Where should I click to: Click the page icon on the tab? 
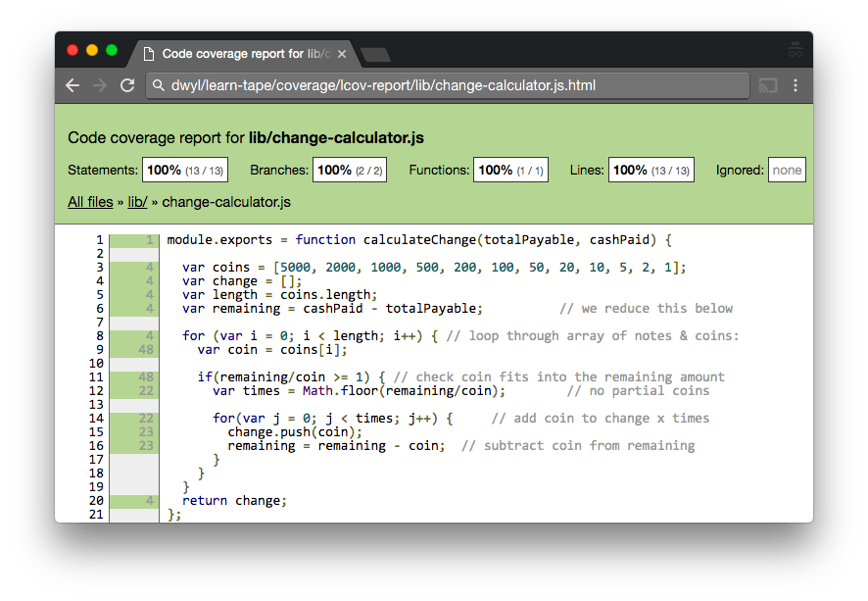pos(148,54)
